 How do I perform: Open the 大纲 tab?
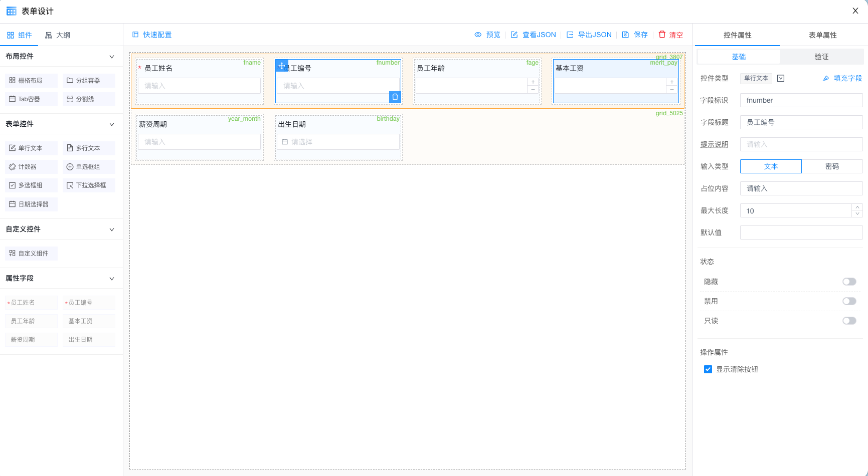(x=58, y=35)
